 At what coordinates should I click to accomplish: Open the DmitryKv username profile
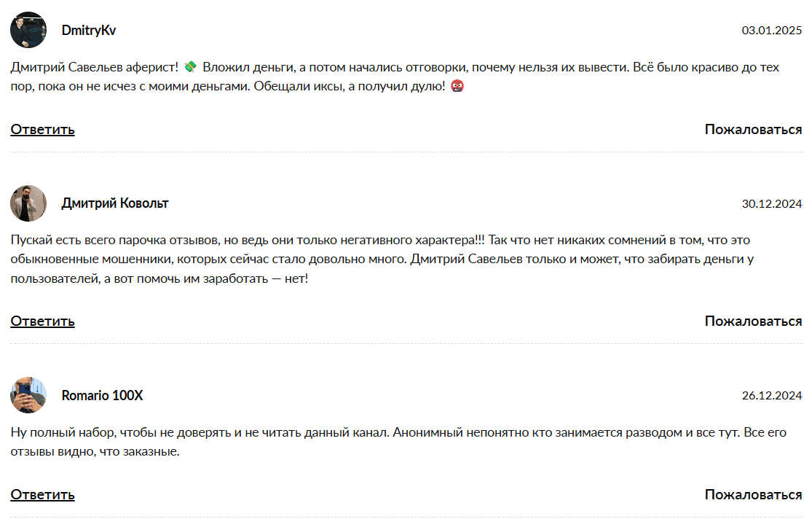click(x=88, y=31)
